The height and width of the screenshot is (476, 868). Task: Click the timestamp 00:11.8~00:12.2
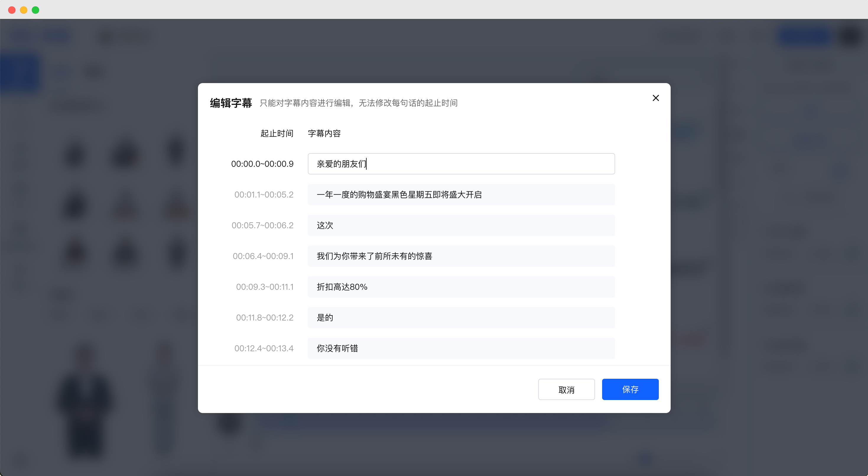(265, 317)
